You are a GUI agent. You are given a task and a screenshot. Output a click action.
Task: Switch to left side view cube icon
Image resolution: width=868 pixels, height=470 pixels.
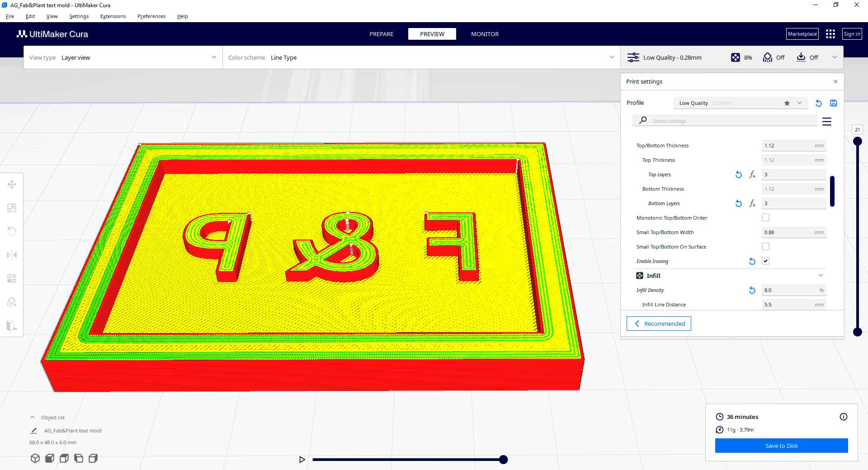(x=79, y=458)
